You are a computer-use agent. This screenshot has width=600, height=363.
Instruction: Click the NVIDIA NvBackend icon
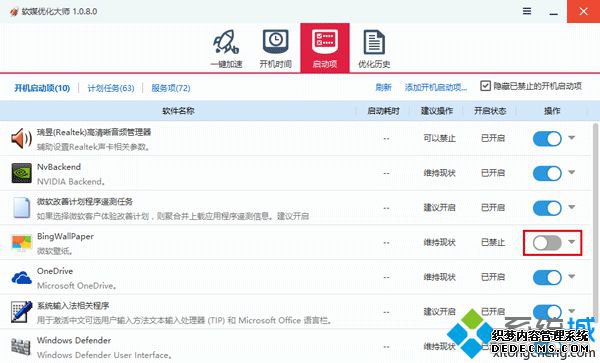pos(21,173)
